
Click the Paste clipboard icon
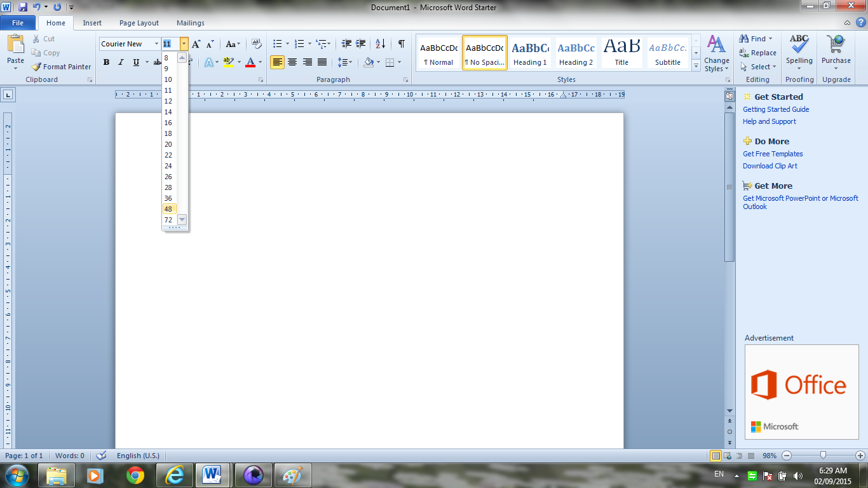[15, 44]
